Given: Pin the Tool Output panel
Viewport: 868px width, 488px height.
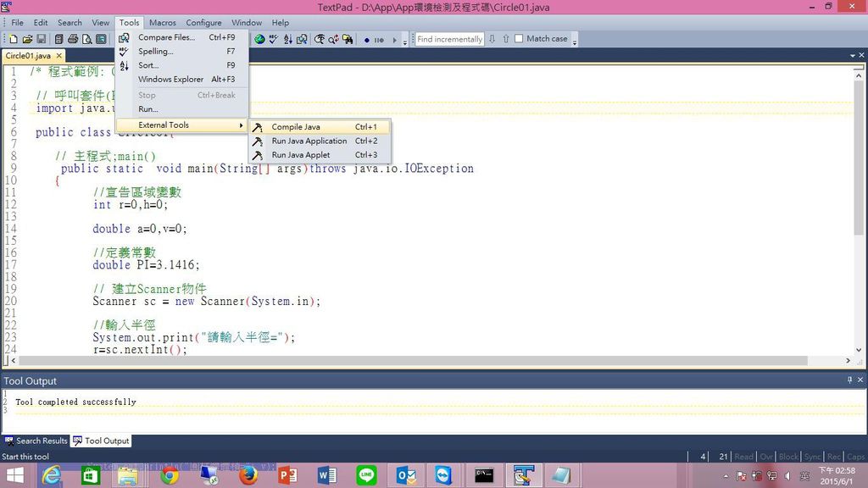Looking at the screenshot, I should click(x=849, y=380).
